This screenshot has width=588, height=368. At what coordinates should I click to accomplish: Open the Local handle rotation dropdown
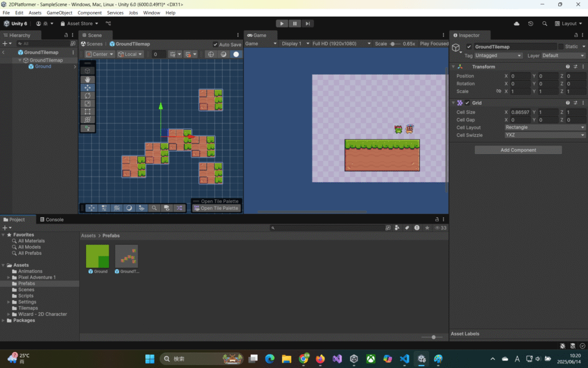click(130, 54)
